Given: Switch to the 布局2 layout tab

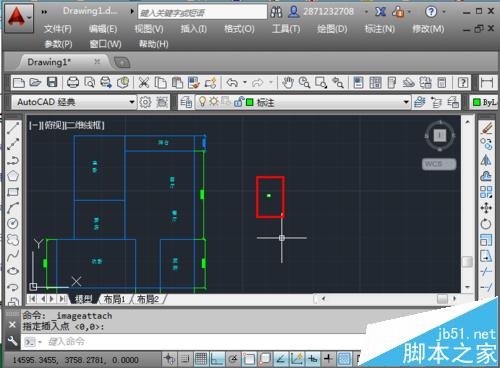Looking at the screenshot, I should click(x=148, y=299).
